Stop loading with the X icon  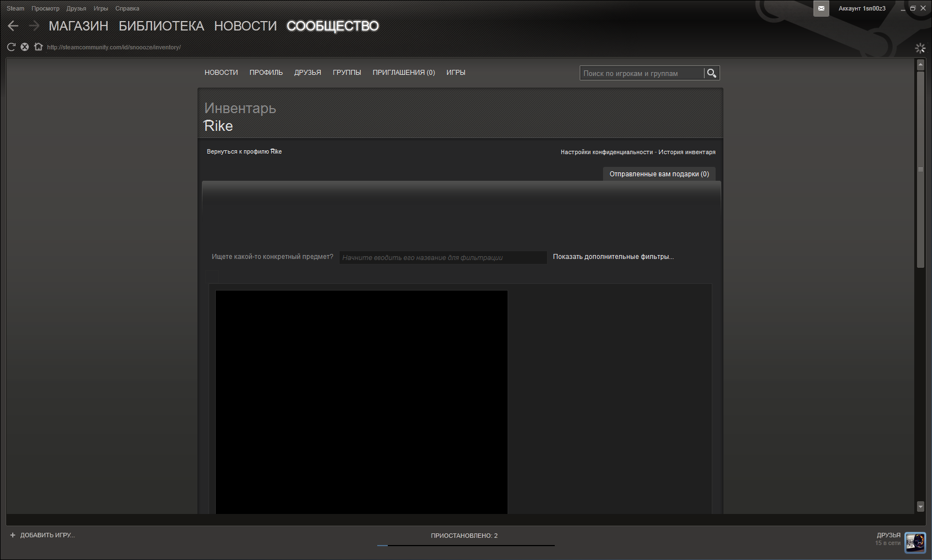click(24, 47)
